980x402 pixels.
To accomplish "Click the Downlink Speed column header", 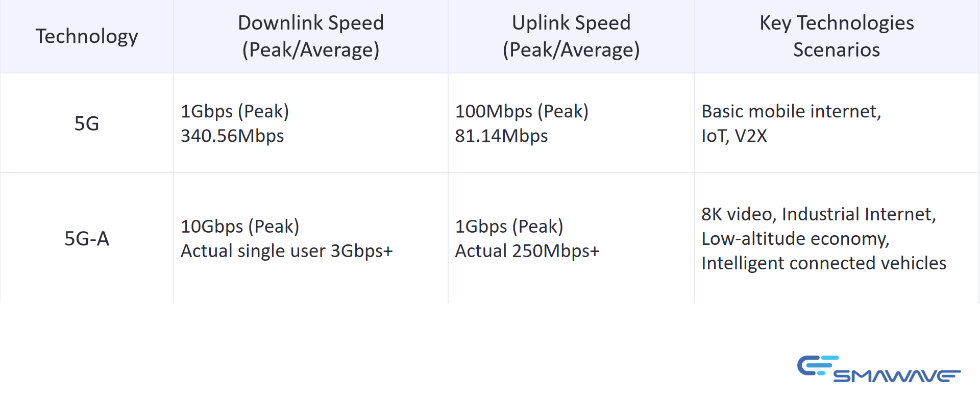I will [311, 36].
